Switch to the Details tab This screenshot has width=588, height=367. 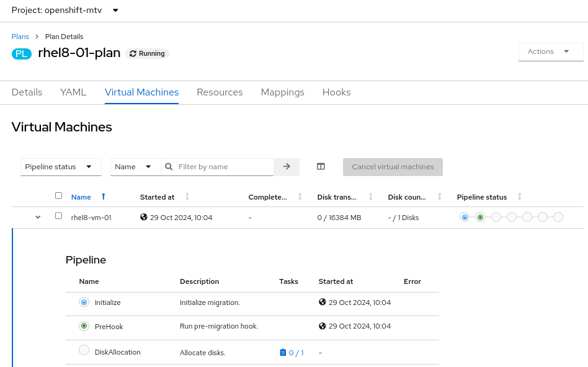[27, 92]
